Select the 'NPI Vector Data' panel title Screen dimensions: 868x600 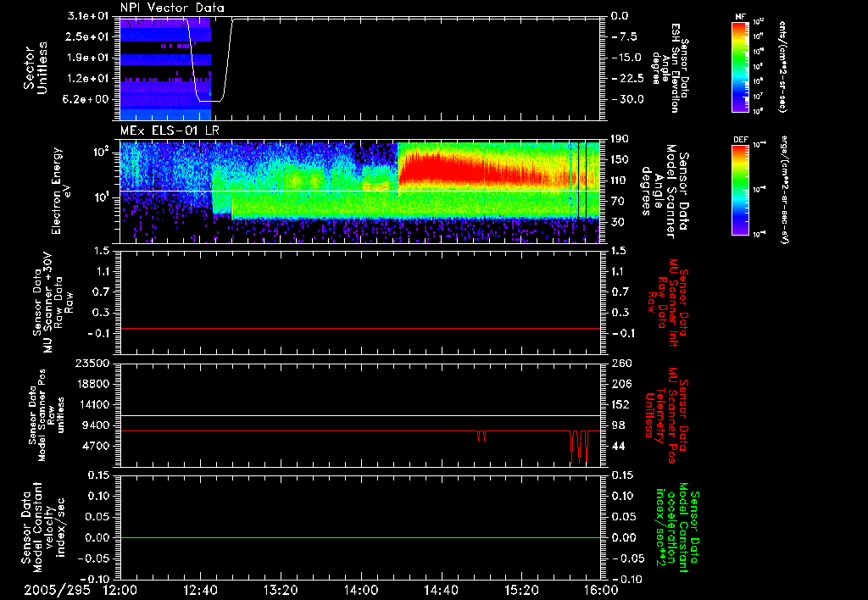(172, 8)
